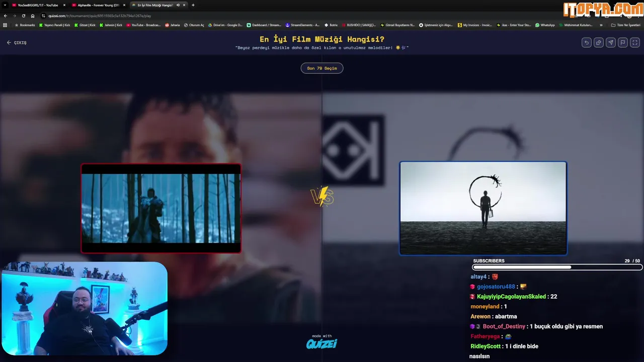The width and height of the screenshot is (644, 362).
Task: Click the subscribers progress bar
Action: (x=557, y=267)
